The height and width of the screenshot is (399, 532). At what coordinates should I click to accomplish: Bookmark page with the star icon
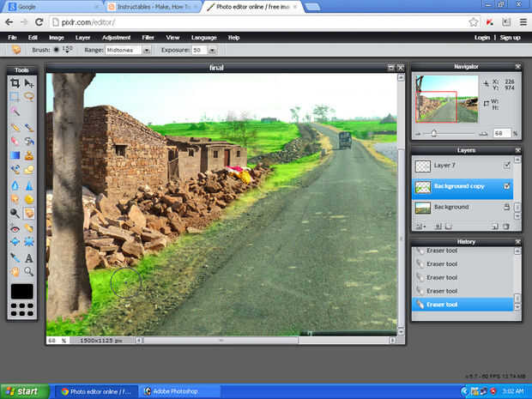pos(474,22)
